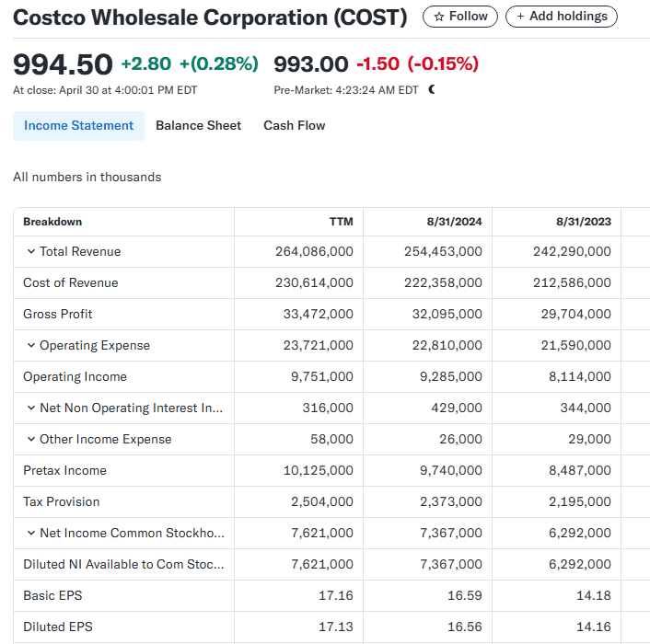
Task: Select the Tax Provision row label
Action: (x=62, y=501)
